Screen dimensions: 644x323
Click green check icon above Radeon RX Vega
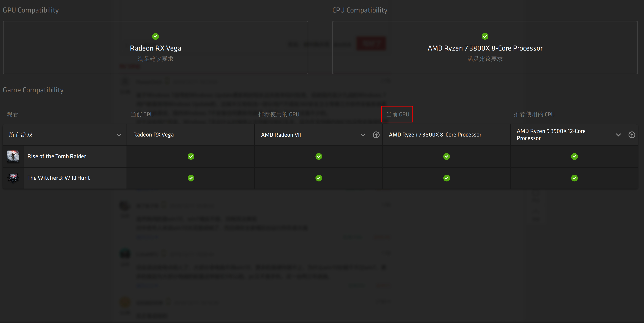155,36
